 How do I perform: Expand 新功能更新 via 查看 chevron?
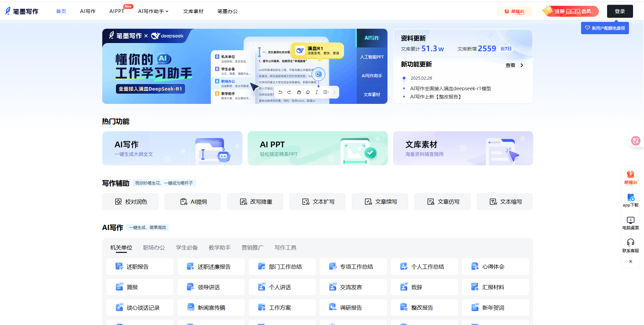point(522,65)
